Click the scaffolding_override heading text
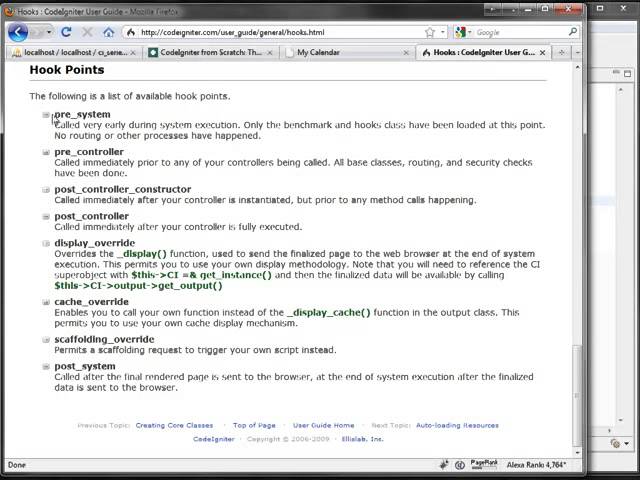The width and height of the screenshot is (640, 480). pos(104,340)
